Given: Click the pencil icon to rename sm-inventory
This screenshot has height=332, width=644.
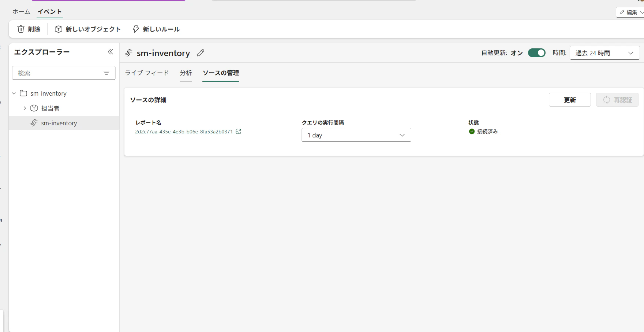Looking at the screenshot, I should [201, 53].
